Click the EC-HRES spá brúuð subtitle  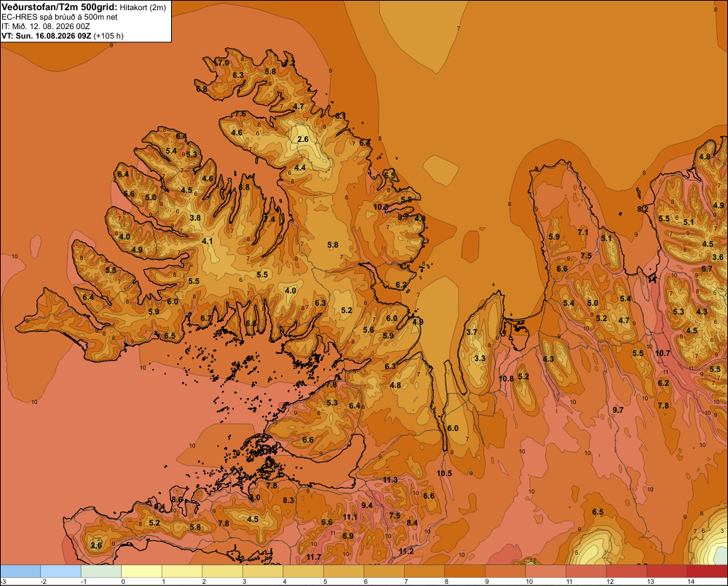click(x=60, y=17)
